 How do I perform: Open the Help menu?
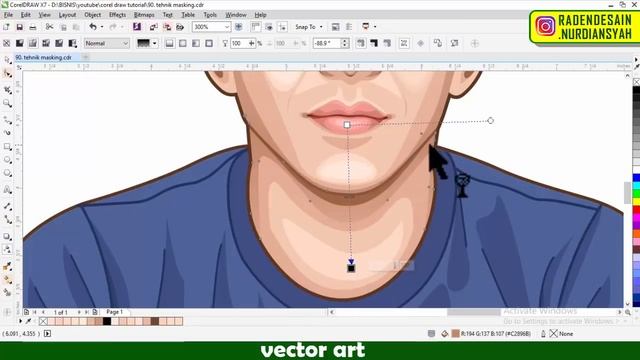pyautogui.click(x=260, y=15)
